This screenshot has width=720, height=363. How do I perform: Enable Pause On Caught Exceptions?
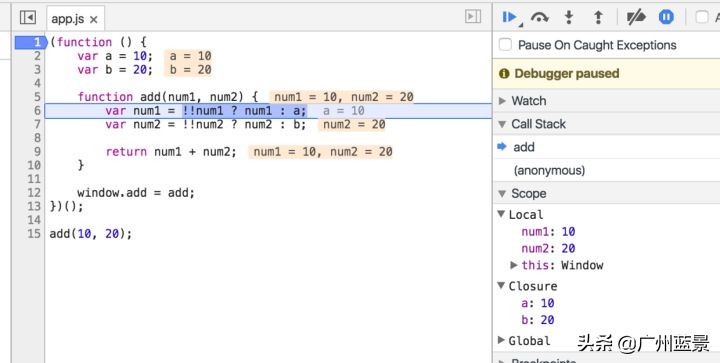pos(506,45)
